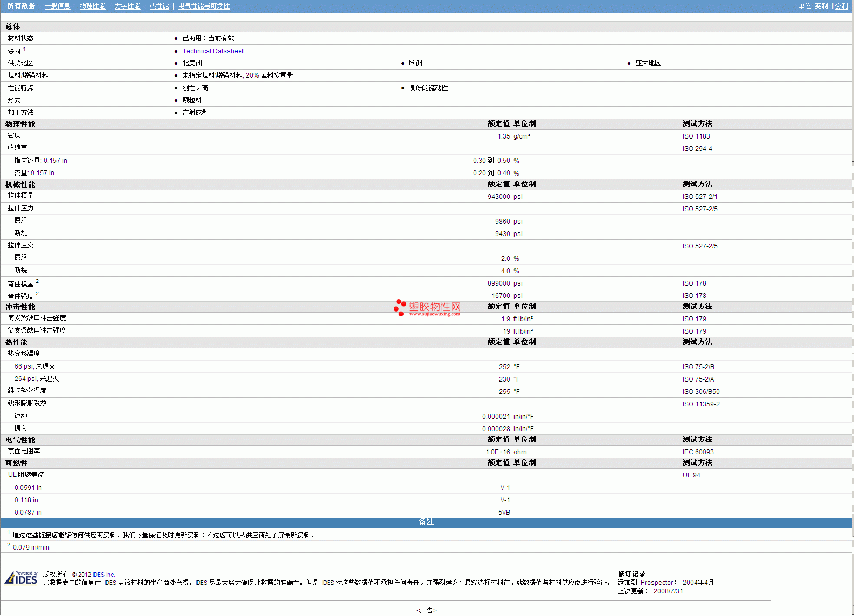Viewport: 854px width, 616px height.
Task: Open the Technical Datasheet link
Action: pos(213,51)
